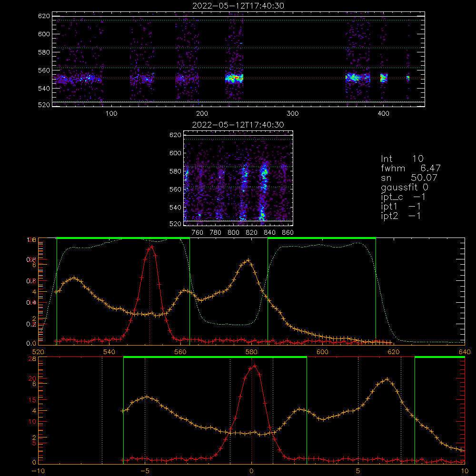476x476 pixels.
Task: Click the '300' x-axis label of the top spectrogram
Action: click(x=293, y=114)
